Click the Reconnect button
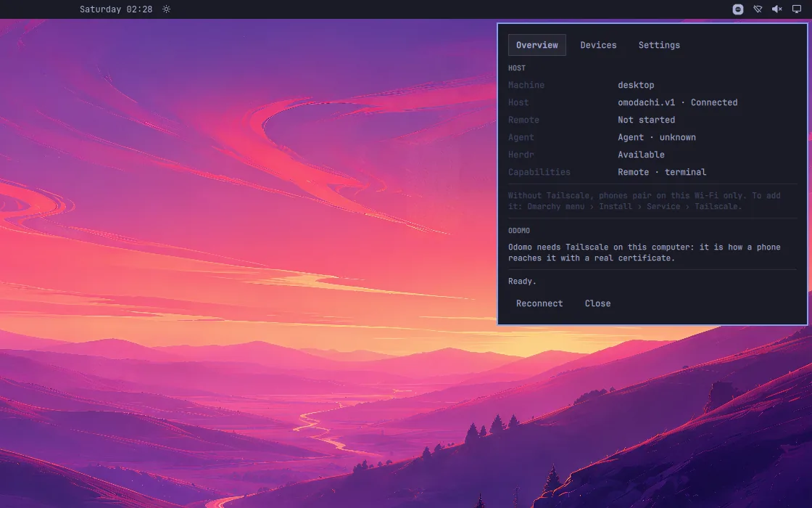Viewport: 812px width, 508px height. click(x=539, y=304)
